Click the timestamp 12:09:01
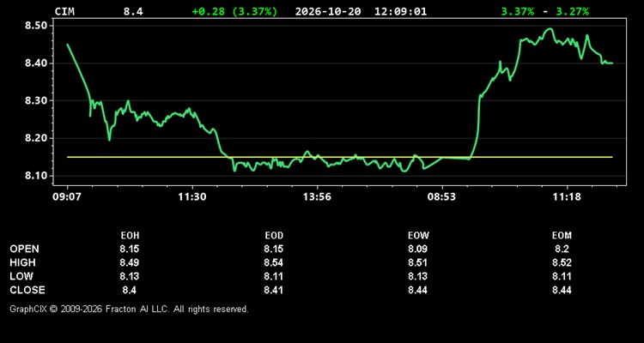Viewport: 644px width, 343px height. 400,11
